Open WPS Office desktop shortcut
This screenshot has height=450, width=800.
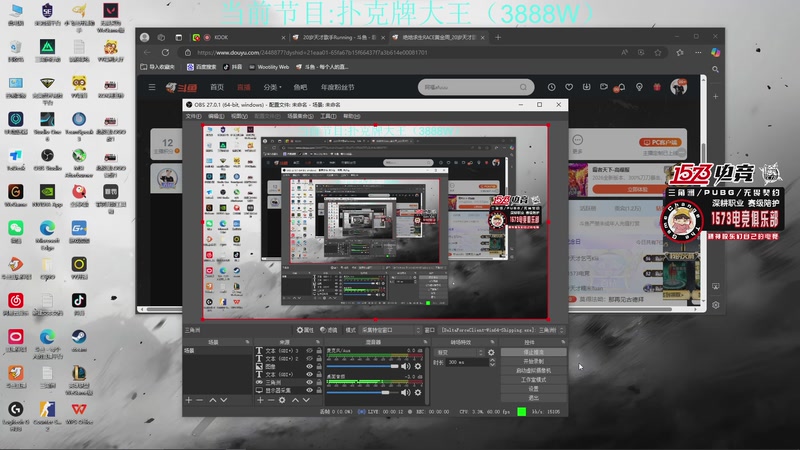(x=79, y=413)
